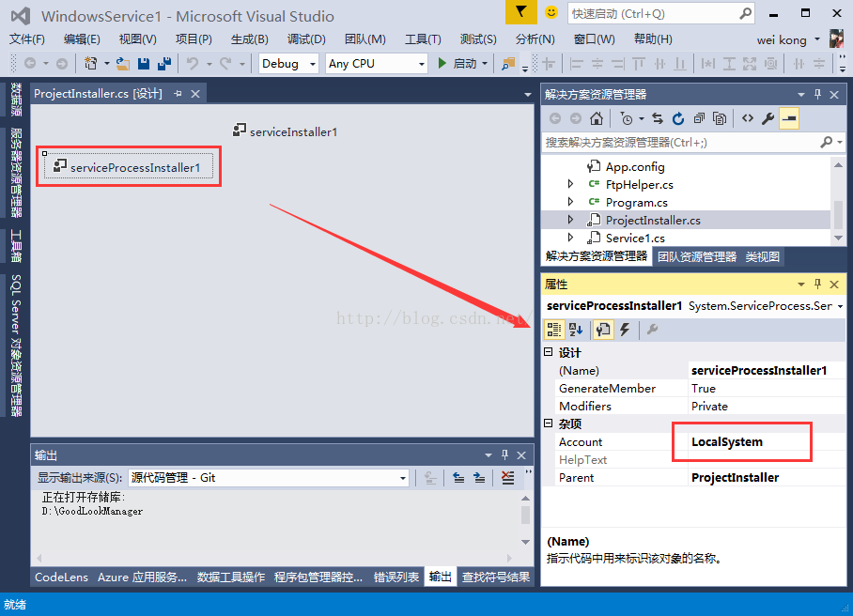The height and width of the screenshot is (616, 853).
Task: Click the 启动 start button
Action: (x=458, y=64)
